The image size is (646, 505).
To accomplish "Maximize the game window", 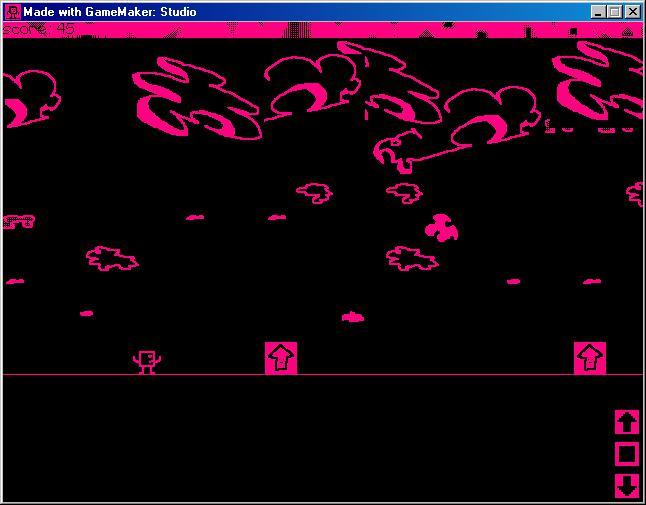I will click(x=614, y=12).
